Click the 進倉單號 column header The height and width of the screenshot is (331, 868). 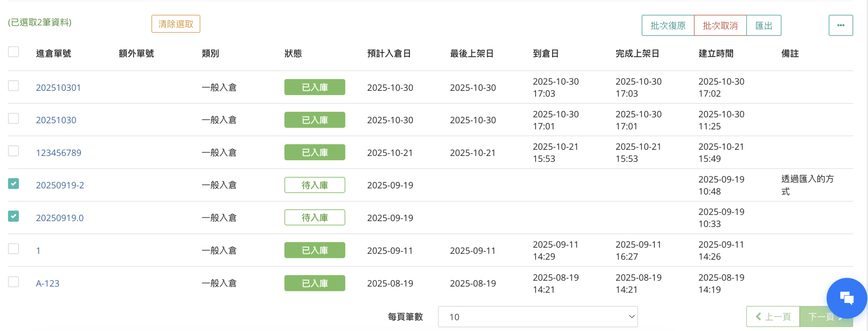click(54, 54)
